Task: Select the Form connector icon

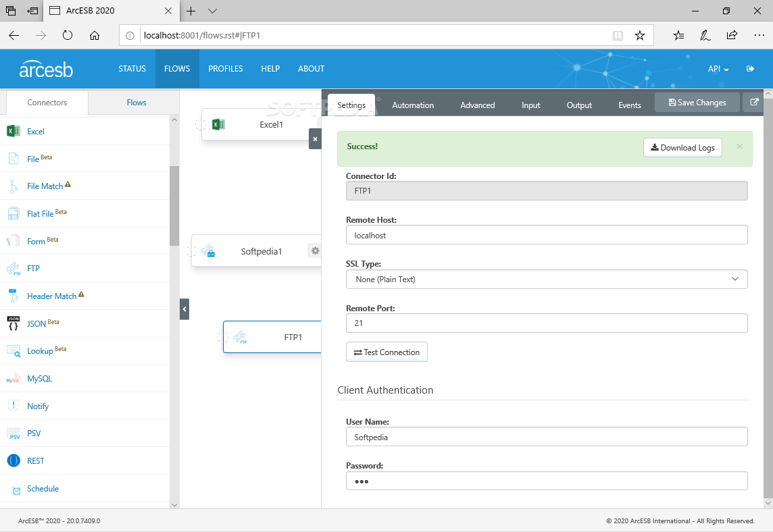Action: tap(14, 241)
